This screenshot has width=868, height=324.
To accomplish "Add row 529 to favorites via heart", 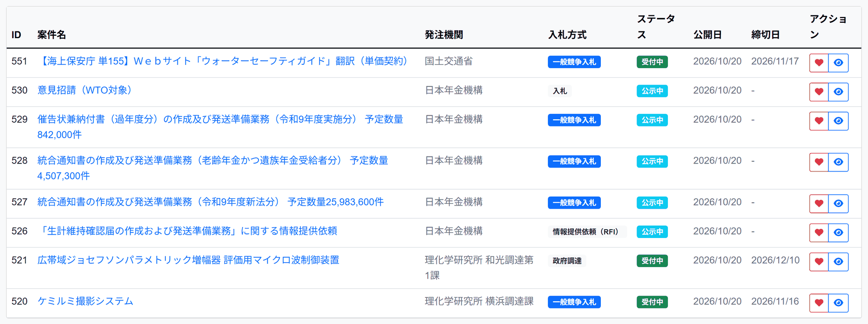I will pyautogui.click(x=819, y=121).
